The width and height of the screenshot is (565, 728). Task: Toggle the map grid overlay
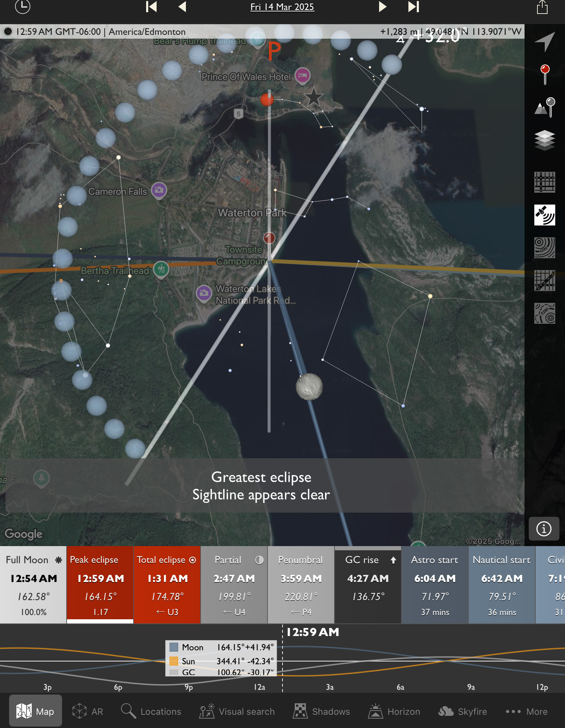click(x=544, y=182)
